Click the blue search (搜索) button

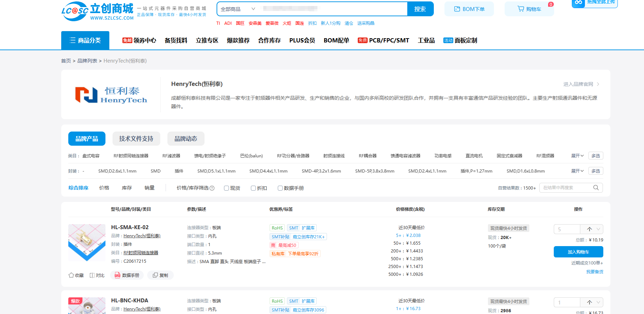point(420,9)
